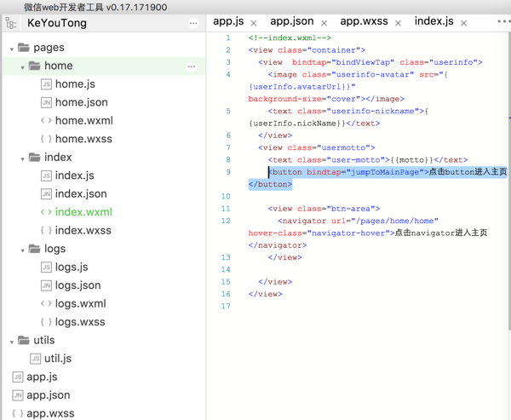
Task: Click the index folder icon
Action: (x=35, y=157)
